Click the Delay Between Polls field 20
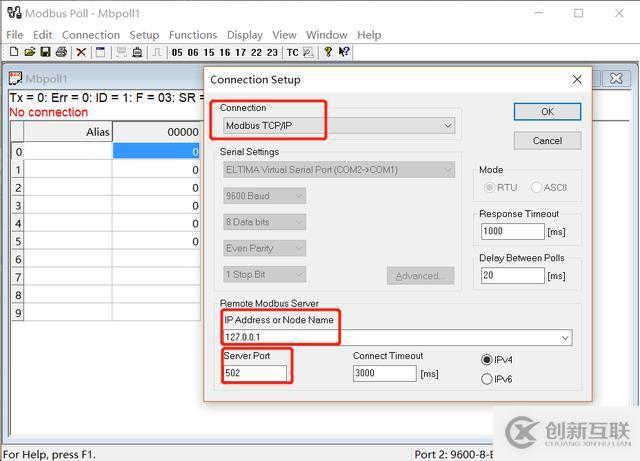 click(x=513, y=275)
